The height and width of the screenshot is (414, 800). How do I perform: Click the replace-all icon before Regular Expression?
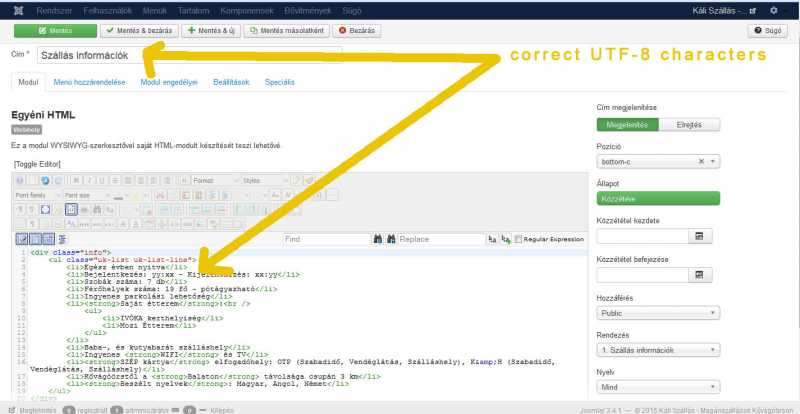point(504,240)
